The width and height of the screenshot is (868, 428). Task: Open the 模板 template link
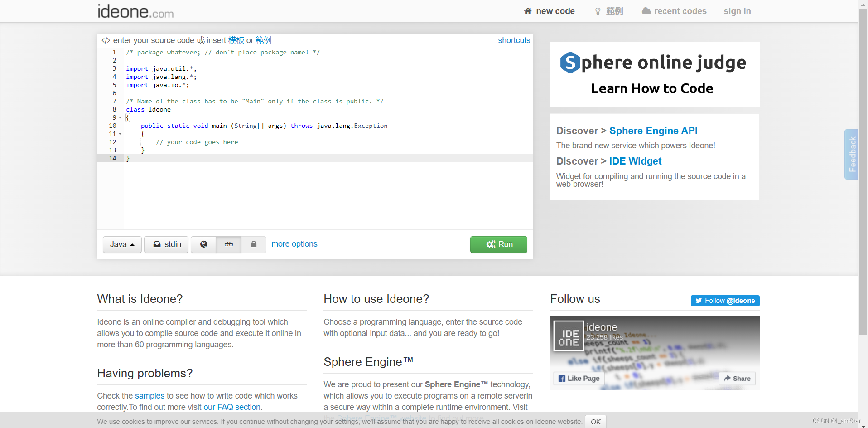(x=236, y=40)
